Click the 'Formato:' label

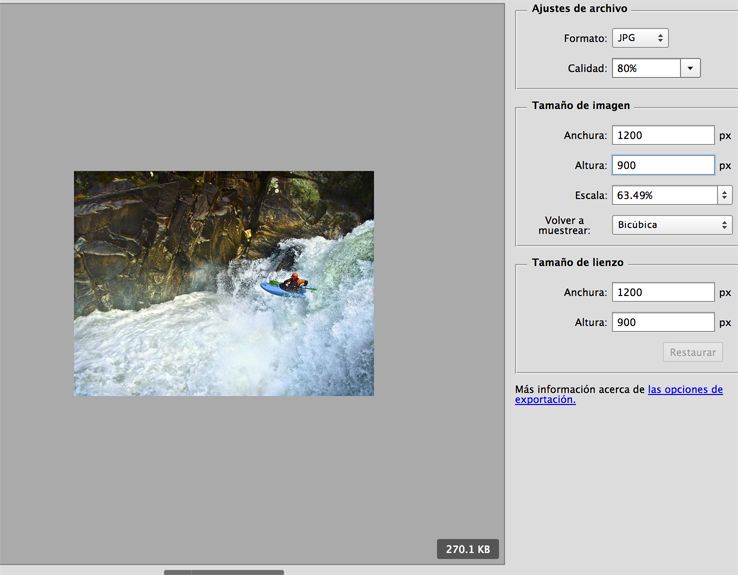point(586,39)
